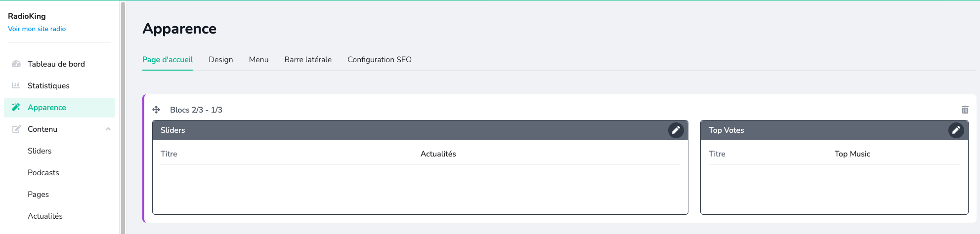The width and height of the screenshot is (980, 234).
Task: Navigate to Pages in sidebar
Action: [38, 194]
